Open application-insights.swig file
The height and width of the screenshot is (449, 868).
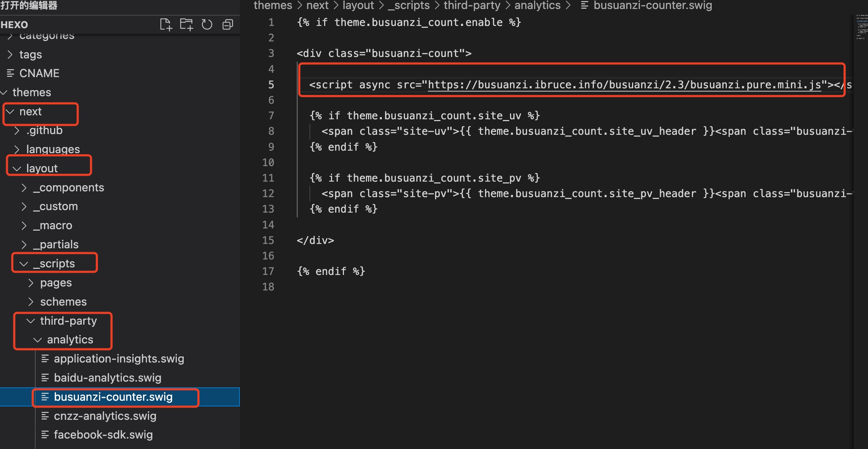pos(119,359)
